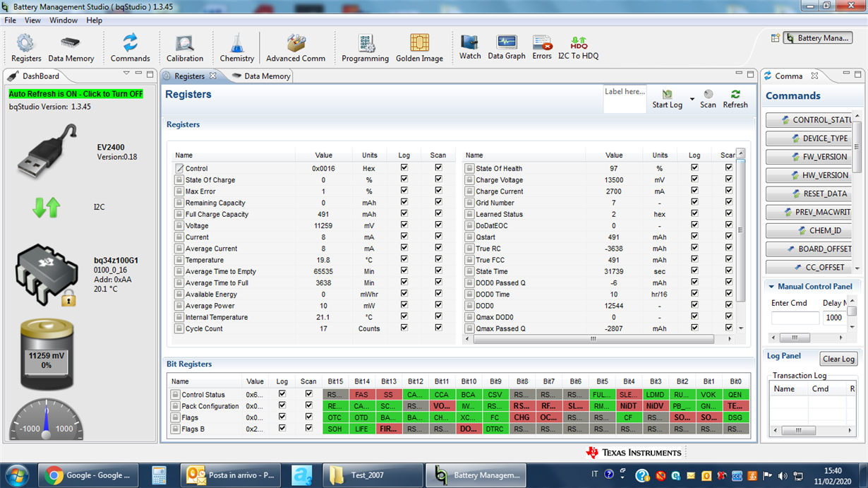Open the Watch tool
The image size is (868, 488).
pos(470,47)
